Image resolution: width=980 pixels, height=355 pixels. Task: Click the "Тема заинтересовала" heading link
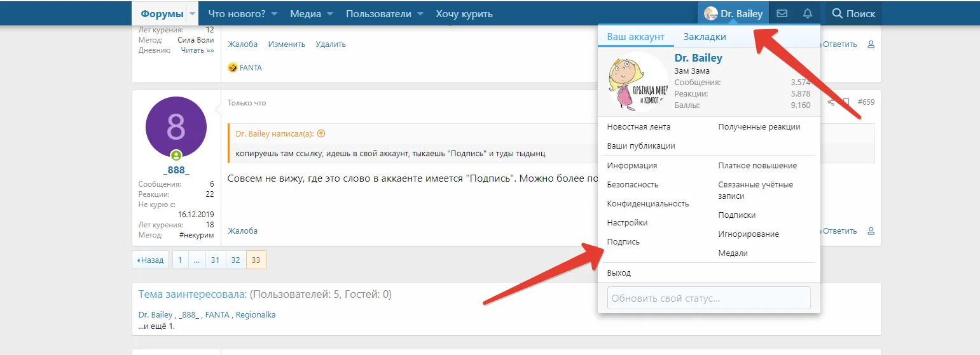[191, 295]
